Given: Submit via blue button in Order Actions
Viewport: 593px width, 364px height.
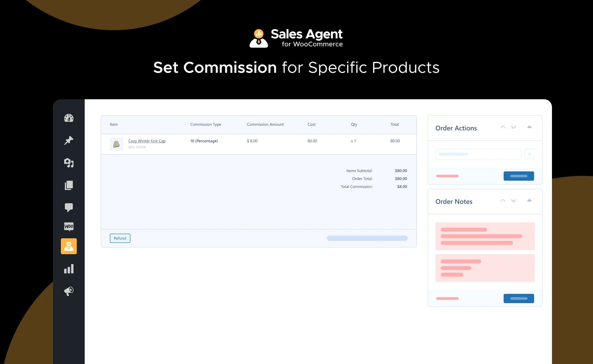Looking at the screenshot, I should pos(519,176).
